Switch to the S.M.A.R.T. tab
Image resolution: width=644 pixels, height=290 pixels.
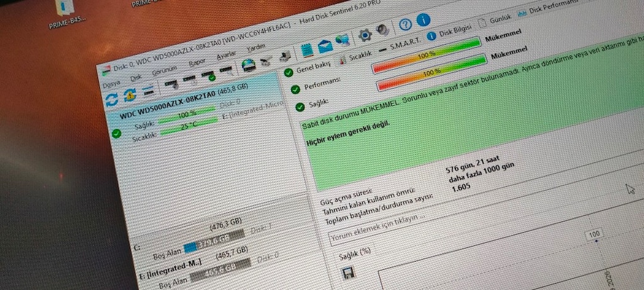pyautogui.click(x=401, y=44)
